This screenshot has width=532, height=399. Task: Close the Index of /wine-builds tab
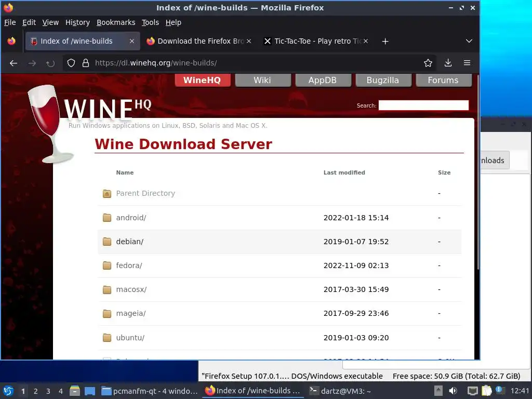[x=132, y=41]
